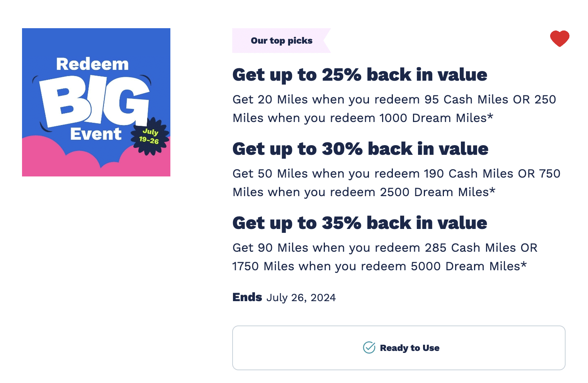Toggle the red heart favorite icon
Image resolution: width=588 pixels, height=383 pixels.
559,39
